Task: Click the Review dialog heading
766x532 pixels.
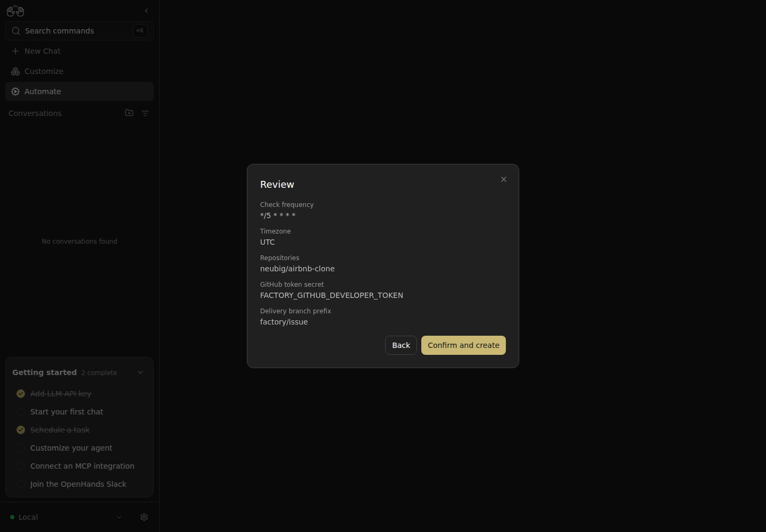Action: click(277, 185)
